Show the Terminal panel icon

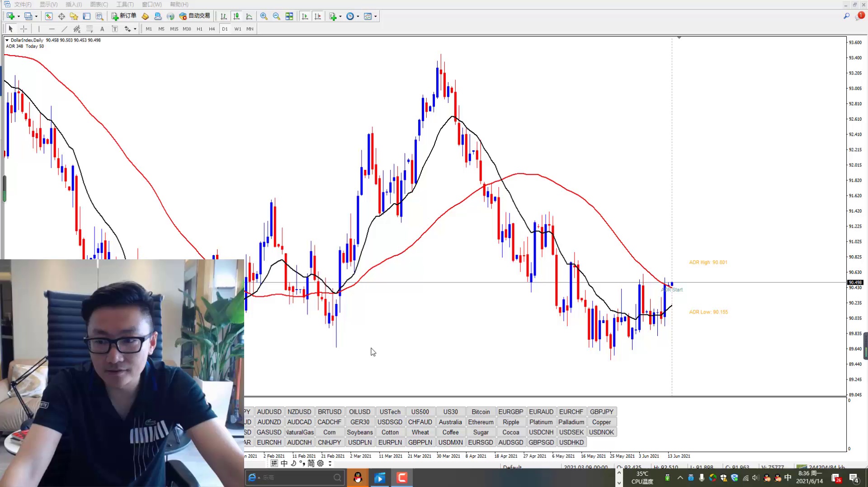87,16
